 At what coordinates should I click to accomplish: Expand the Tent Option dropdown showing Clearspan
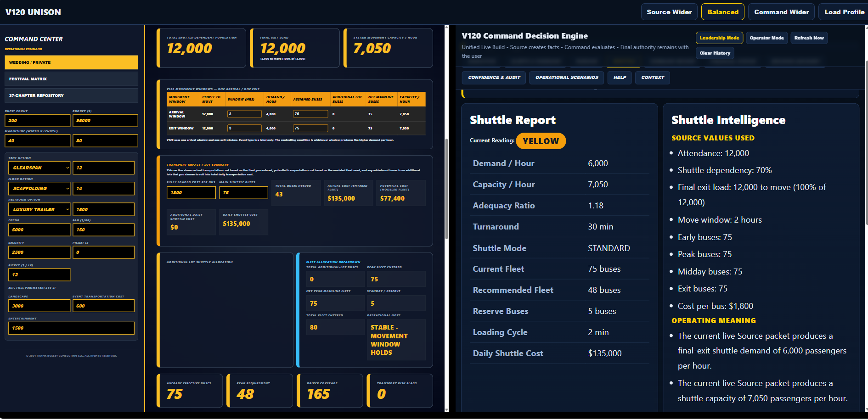tap(39, 168)
